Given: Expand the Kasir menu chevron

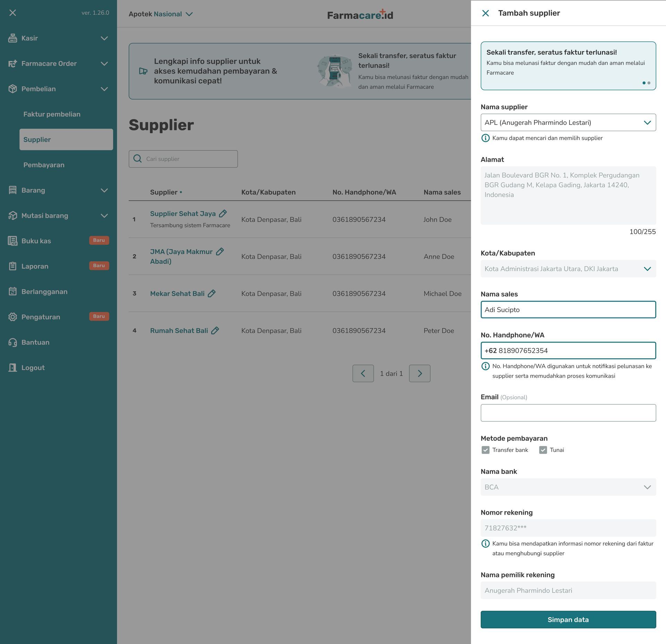Looking at the screenshot, I should pos(104,38).
